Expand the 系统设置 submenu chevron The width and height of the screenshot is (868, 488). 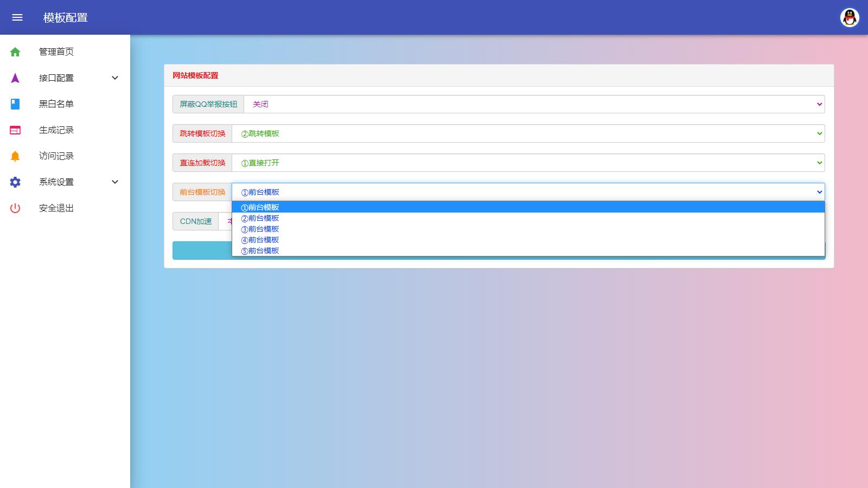(x=115, y=182)
